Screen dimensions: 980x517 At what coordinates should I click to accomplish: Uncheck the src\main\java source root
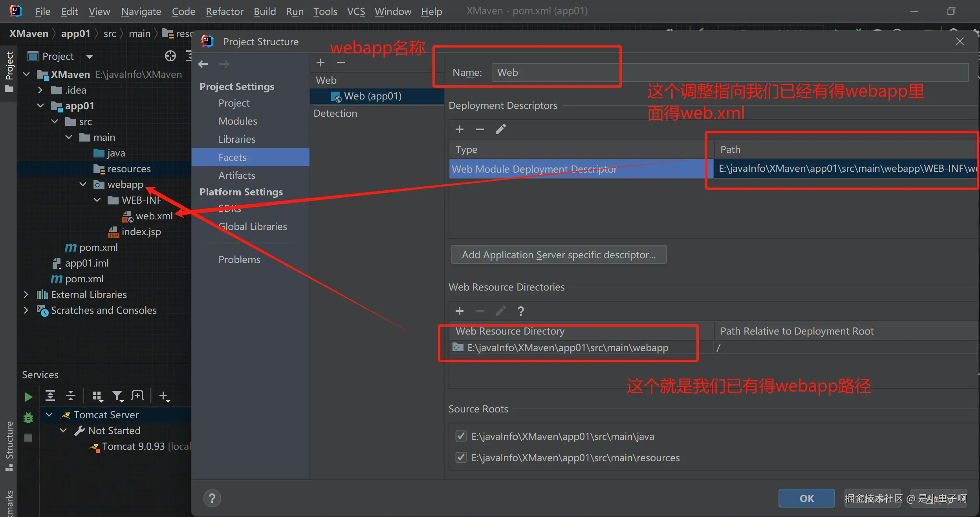pos(461,436)
